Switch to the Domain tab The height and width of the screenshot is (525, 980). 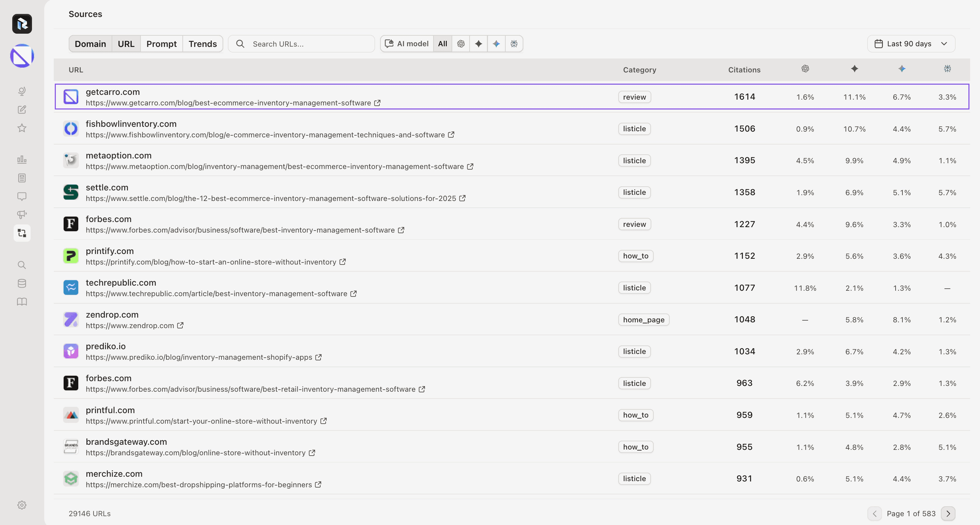coord(91,44)
